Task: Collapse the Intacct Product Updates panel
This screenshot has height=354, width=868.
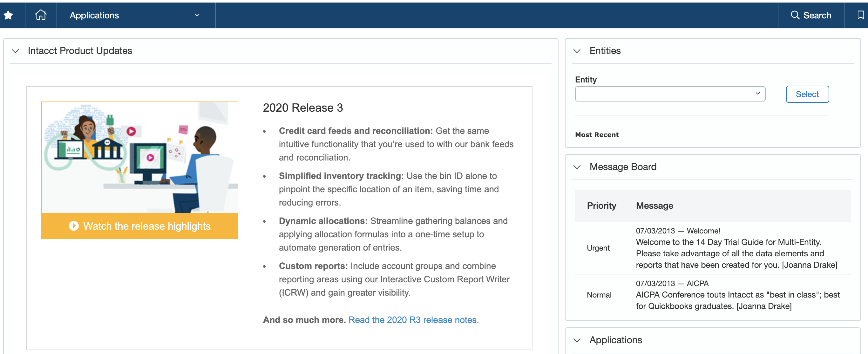Action: (15, 51)
